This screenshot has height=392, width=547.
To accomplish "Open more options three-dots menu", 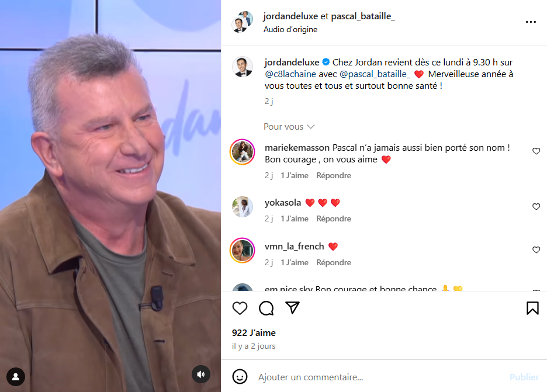I will point(531,22).
